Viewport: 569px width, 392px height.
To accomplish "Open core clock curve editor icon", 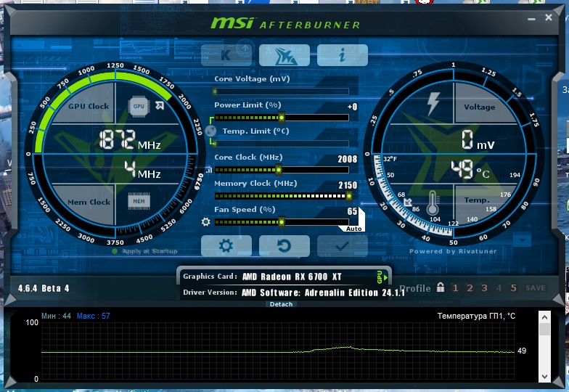I will pos(209,170).
